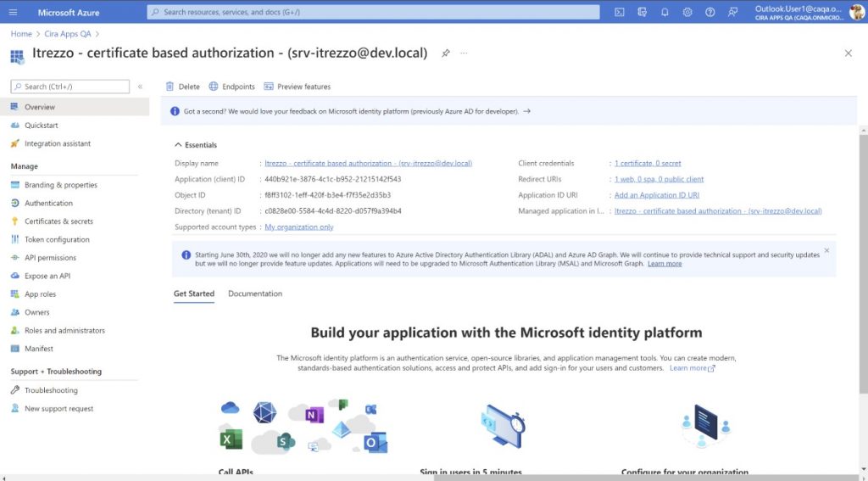
Task: Switch to the Get Started tab
Action: point(194,294)
